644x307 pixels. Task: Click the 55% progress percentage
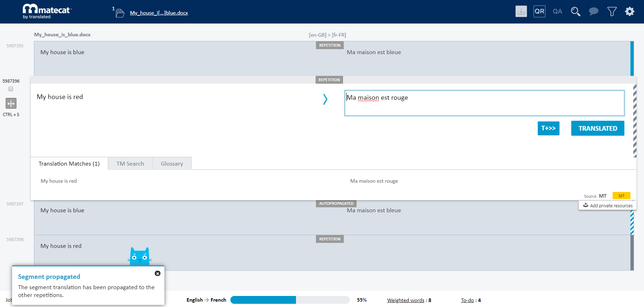point(362,300)
